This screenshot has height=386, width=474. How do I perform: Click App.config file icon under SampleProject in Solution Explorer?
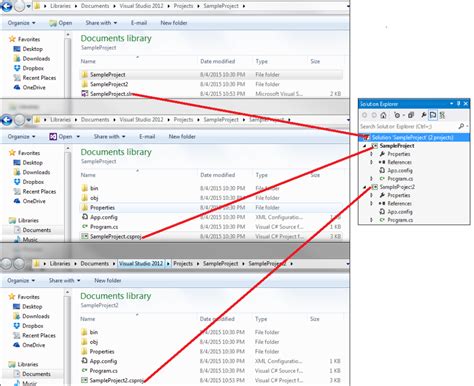click(382, 170)
